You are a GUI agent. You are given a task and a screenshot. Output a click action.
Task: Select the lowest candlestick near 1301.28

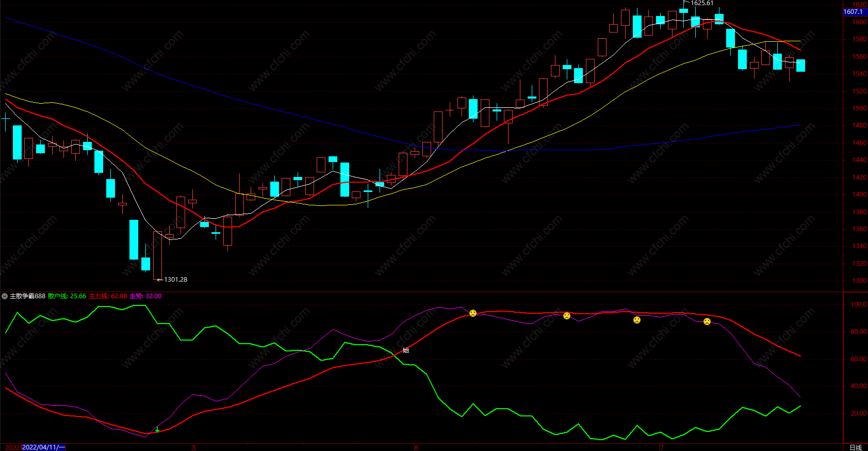click(x=157, y=255)
